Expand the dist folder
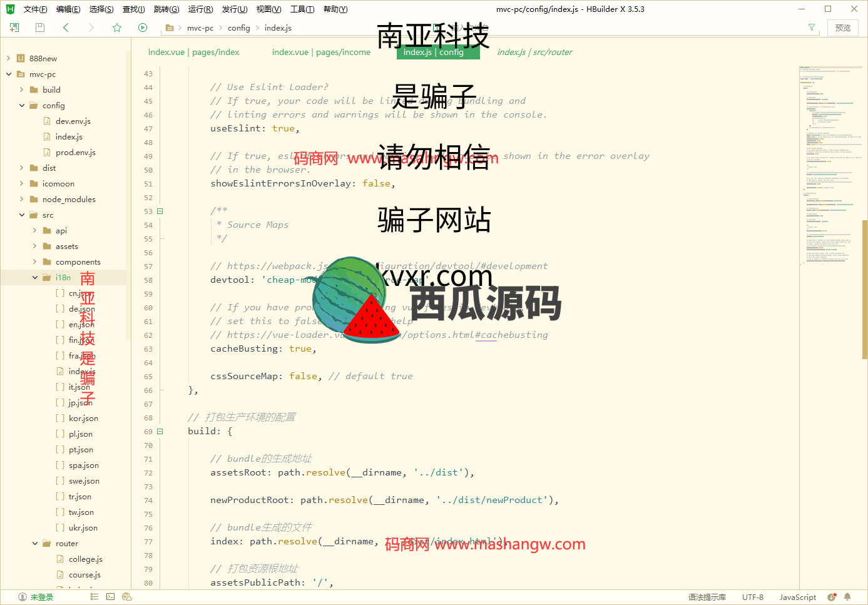 [22, 168]
